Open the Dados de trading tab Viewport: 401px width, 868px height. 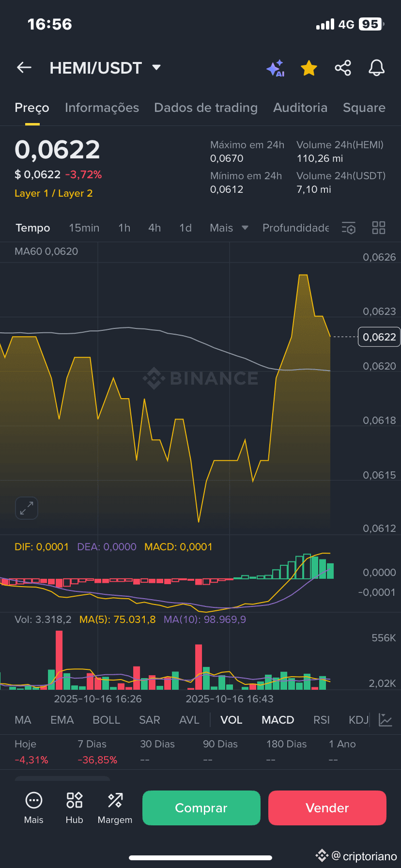click(x=206, y=108)
